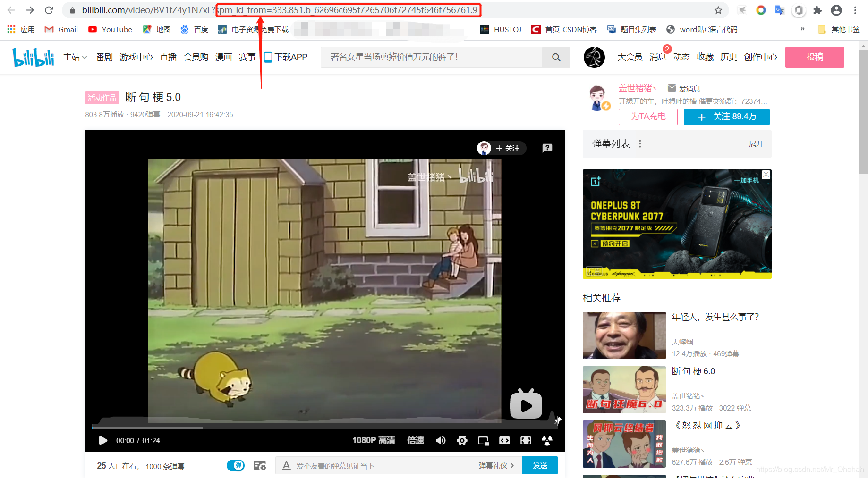This screenshot has width=868, height=478.
Task: Click the play button in player controls
Action: pyautogui.click(x=103, y=440)
